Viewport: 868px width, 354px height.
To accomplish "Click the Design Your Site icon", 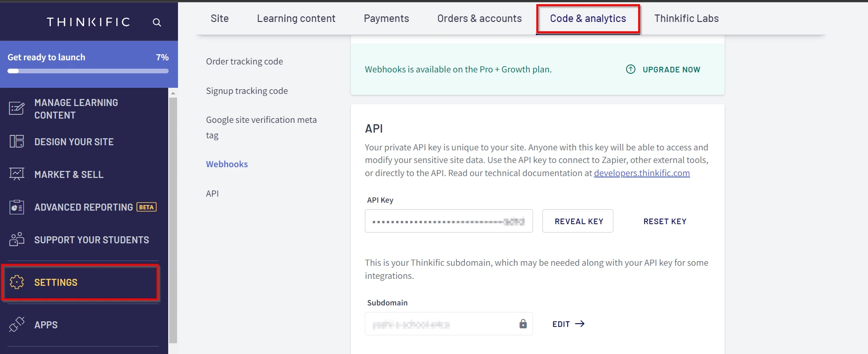I will click(x=17, y=142).
